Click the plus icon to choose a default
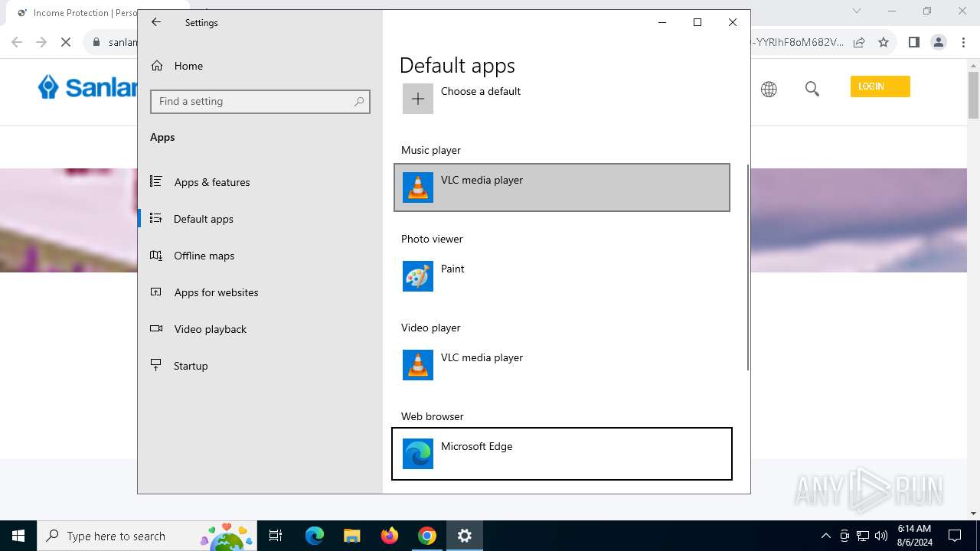The width and height of the screenshot is (980, 551). coord(418,99)
